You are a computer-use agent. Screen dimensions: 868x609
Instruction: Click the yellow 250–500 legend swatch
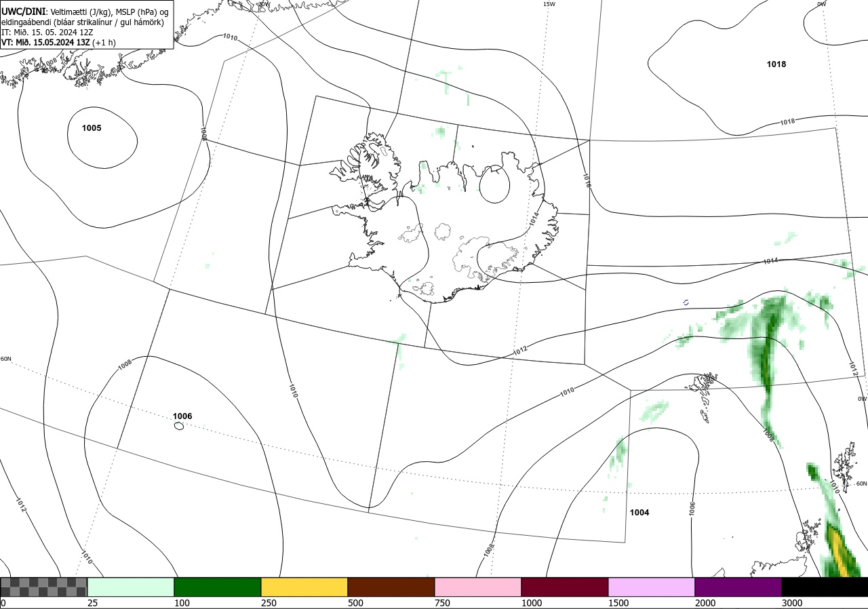coord(304,587)
